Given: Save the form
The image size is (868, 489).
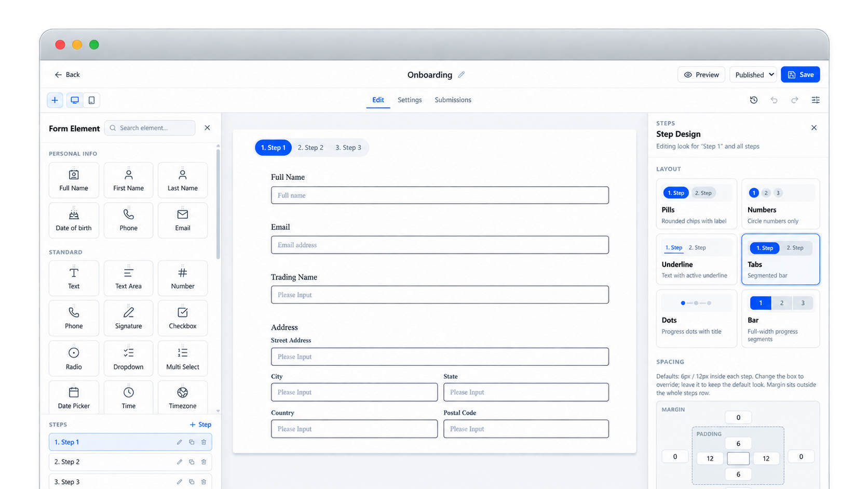Looking at the screenshot, I should click(x=801, y=75).
